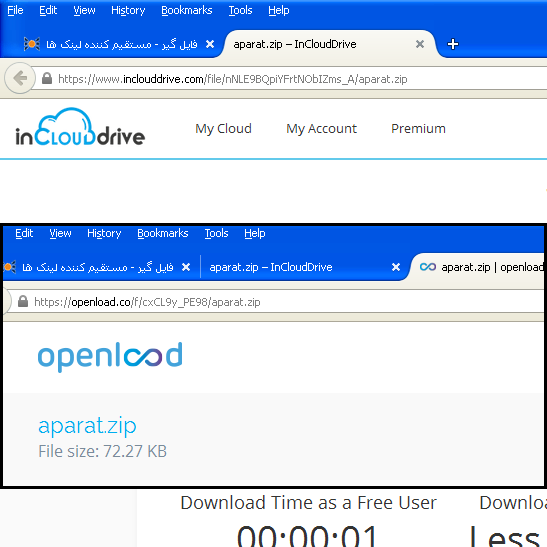Open a new tab with plus icon
547x547 pixels.
453,44
